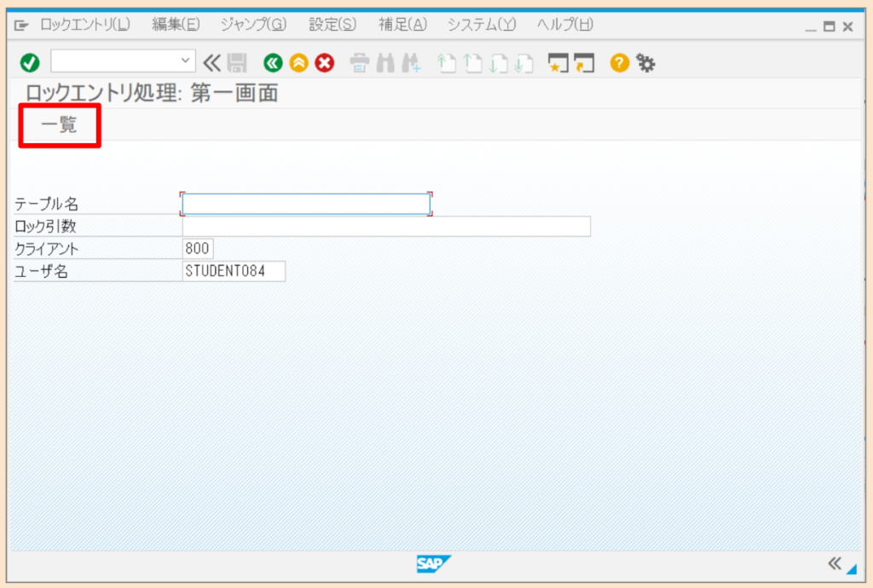The width and height of the screenshot is (873, 588).
Task: Click the 一覧 button
Action: pos(58,124)
